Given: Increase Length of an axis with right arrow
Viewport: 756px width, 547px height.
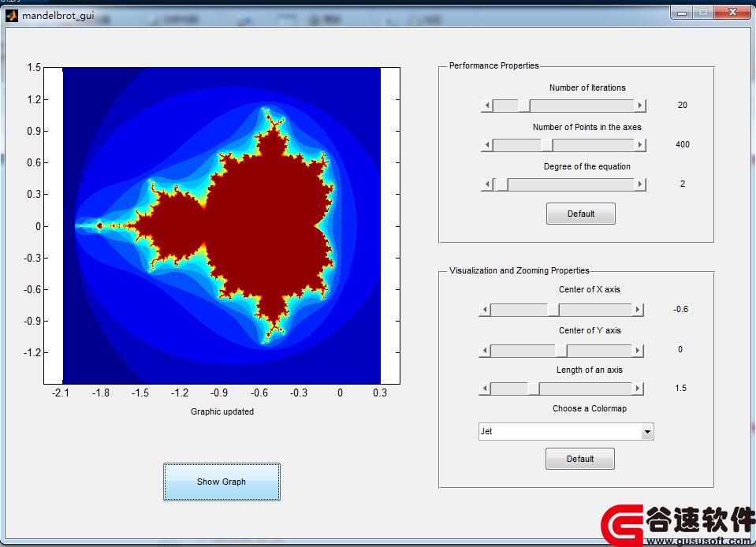Looking at the screenshot, I should click(638, 389).
